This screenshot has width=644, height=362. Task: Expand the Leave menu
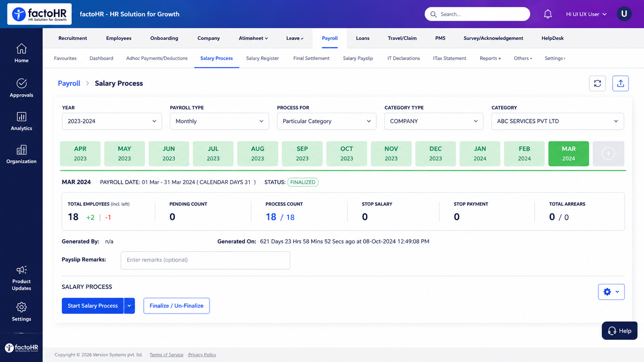click(295, 38)
